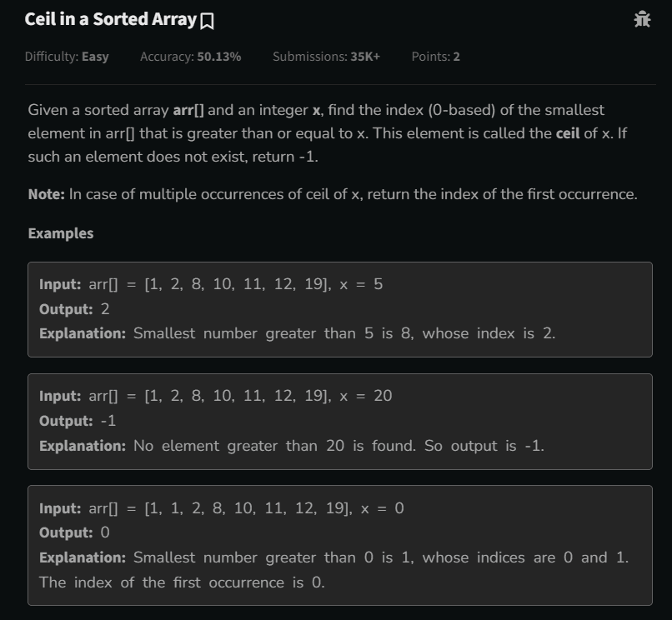The width and height of the screenshot is (672, 620).
Task: Click the first example box with output 2
Action: [336, 308]
